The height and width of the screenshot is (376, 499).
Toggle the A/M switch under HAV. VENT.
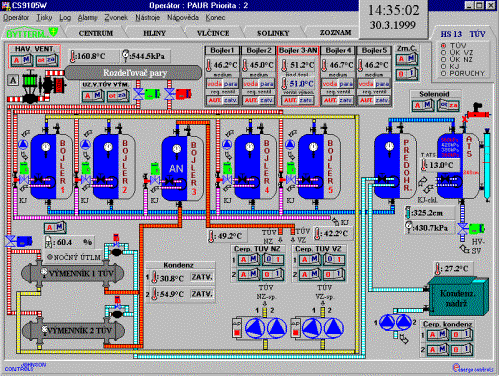(x=21, y=60)
